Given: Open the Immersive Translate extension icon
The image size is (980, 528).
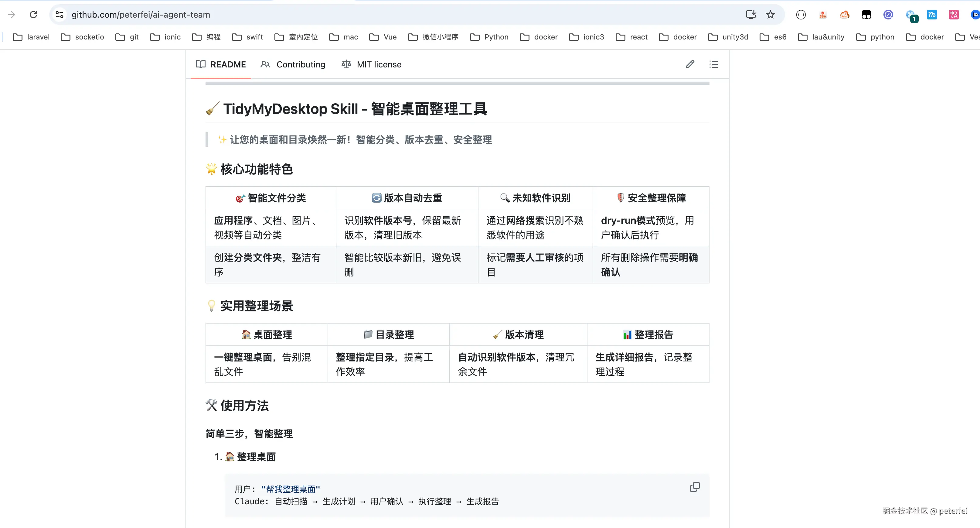Looking at the screenshot, I should pos(953,15).
